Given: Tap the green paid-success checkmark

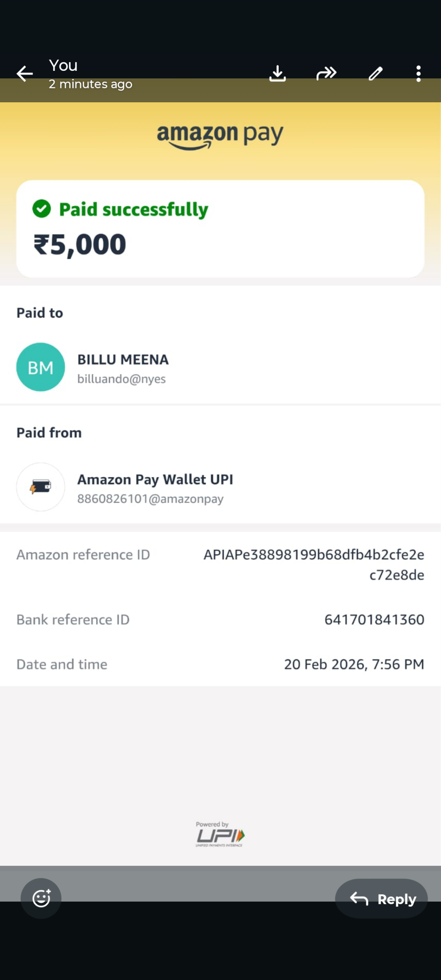Looking at the screenshot, I should tap(42, 209).
